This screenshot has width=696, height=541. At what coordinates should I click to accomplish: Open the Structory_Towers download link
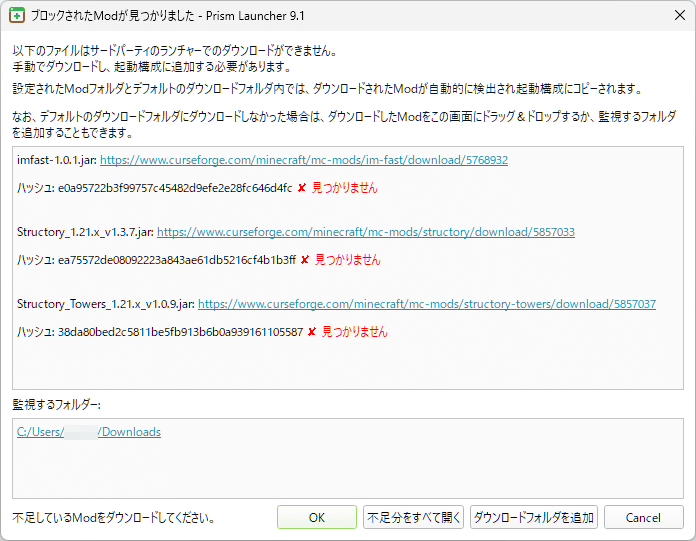click(427, 304)
